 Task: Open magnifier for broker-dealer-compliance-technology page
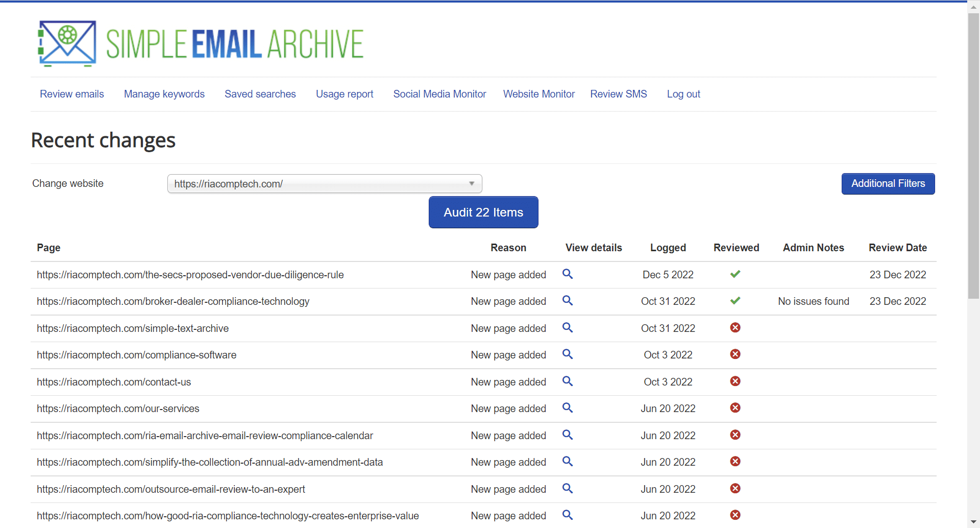(567, 301)
